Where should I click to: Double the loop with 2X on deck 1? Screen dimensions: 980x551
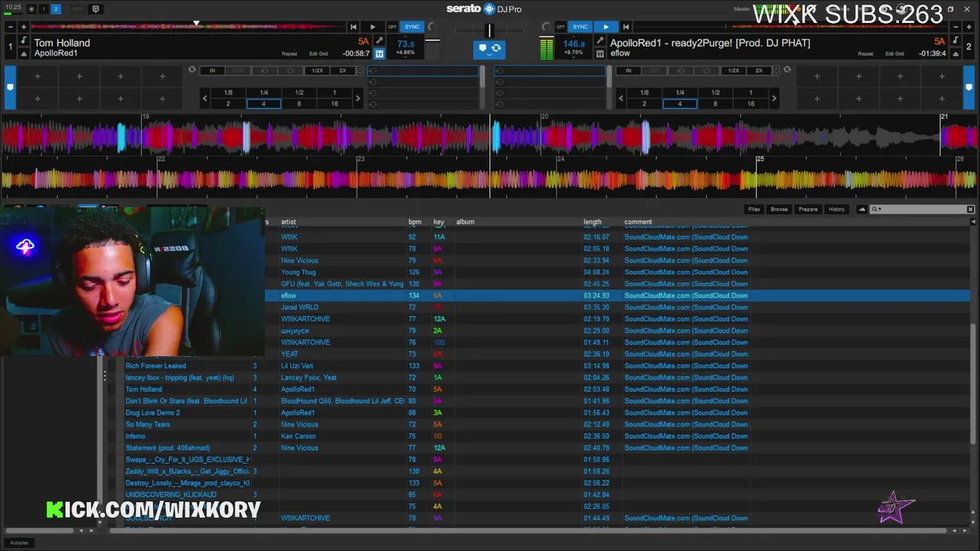click(x=342, y=70)
